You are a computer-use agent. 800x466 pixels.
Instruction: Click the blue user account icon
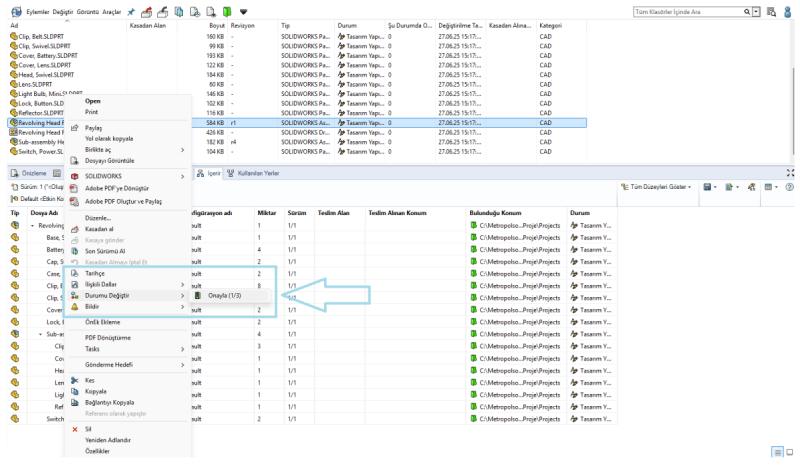788,12
